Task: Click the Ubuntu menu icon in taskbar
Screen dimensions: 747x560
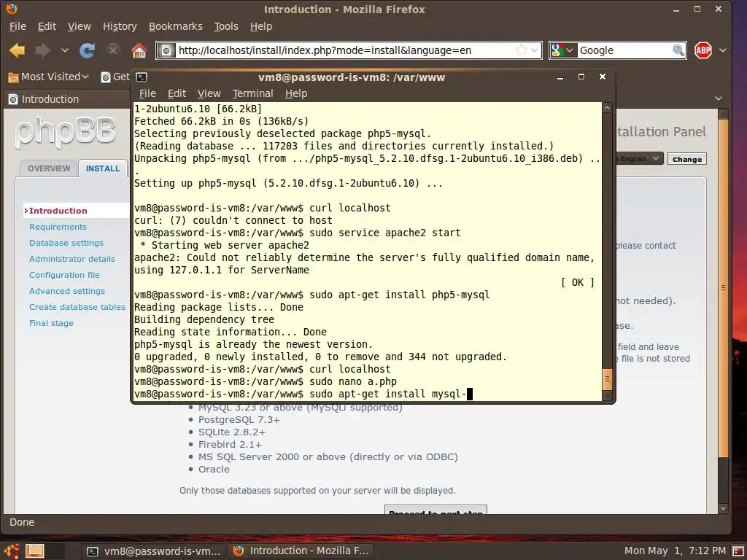Action: pyautogui.click(x=12, y=551)
